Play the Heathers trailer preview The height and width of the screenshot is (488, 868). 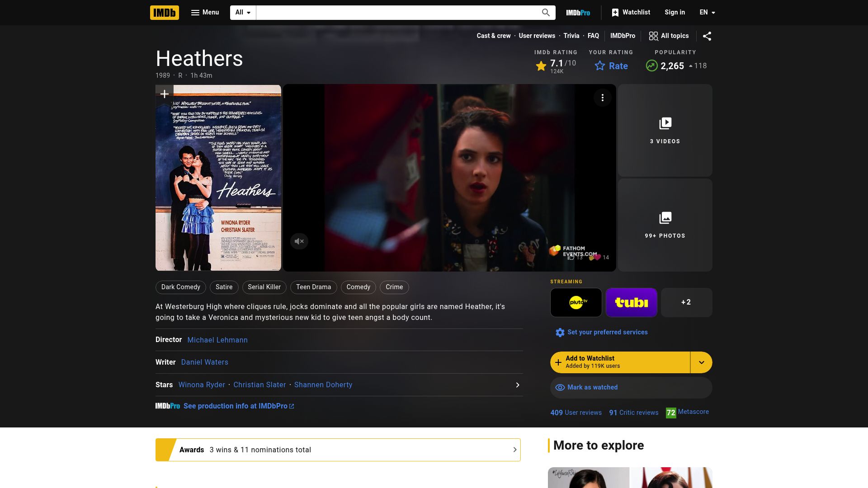coord(449,178)
